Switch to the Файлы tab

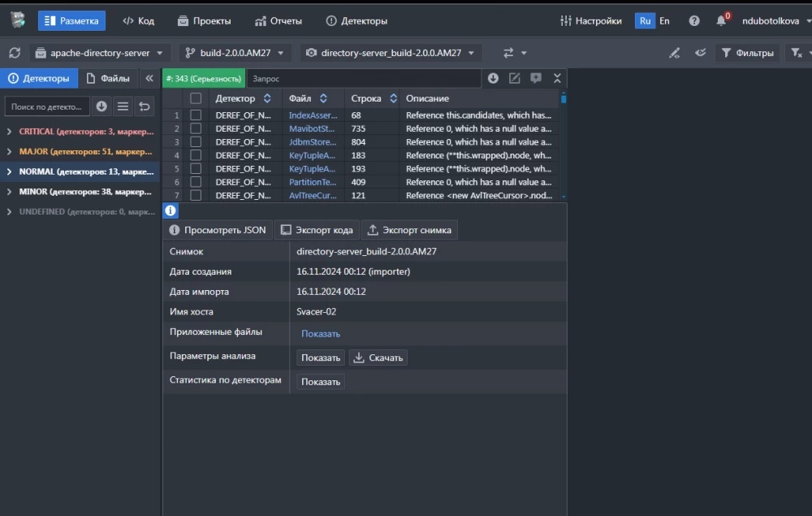108,79
